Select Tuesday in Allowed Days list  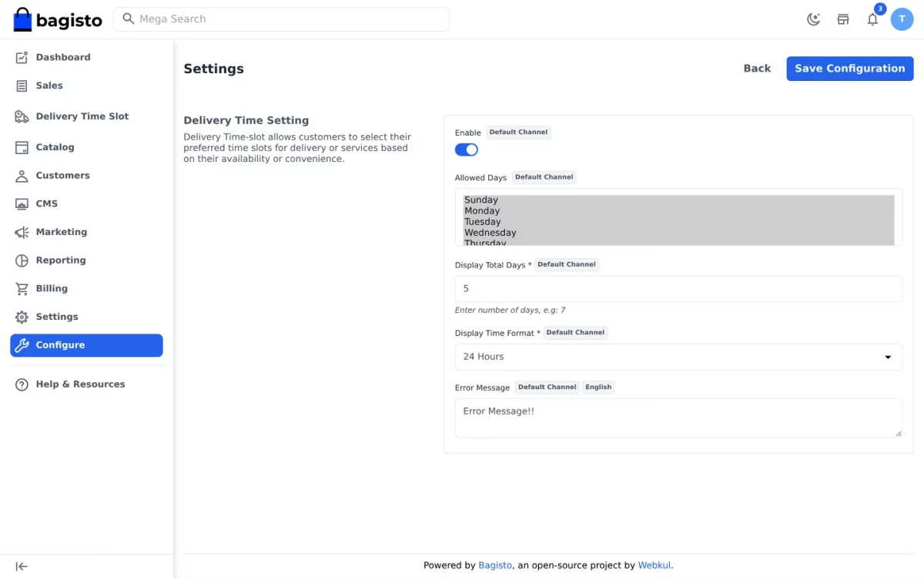(x=678, y=221)
